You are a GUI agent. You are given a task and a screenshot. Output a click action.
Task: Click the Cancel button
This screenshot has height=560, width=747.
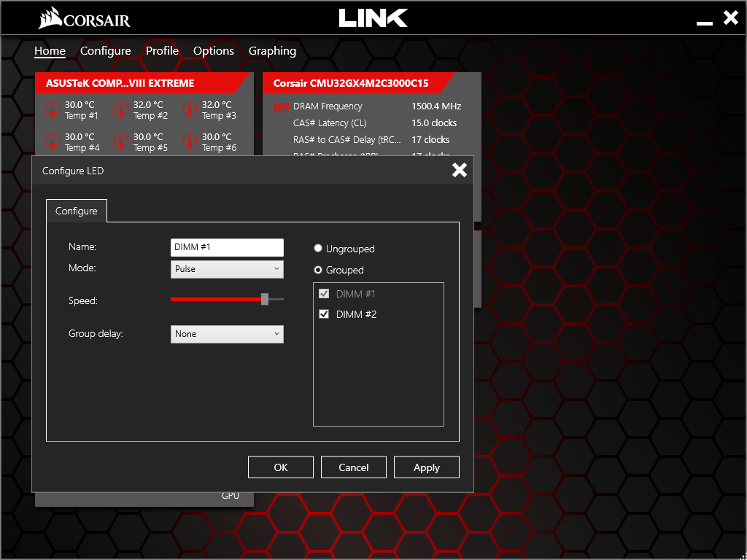coord(354,467)
